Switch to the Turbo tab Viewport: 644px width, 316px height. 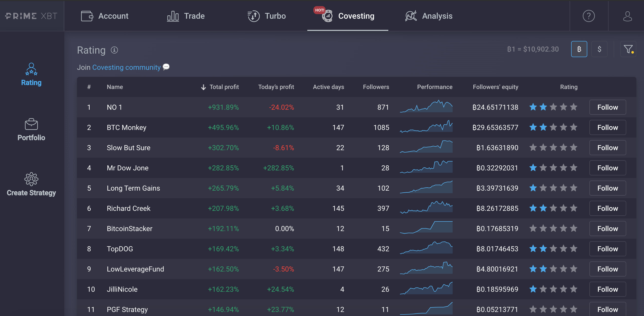coord(267,16)
